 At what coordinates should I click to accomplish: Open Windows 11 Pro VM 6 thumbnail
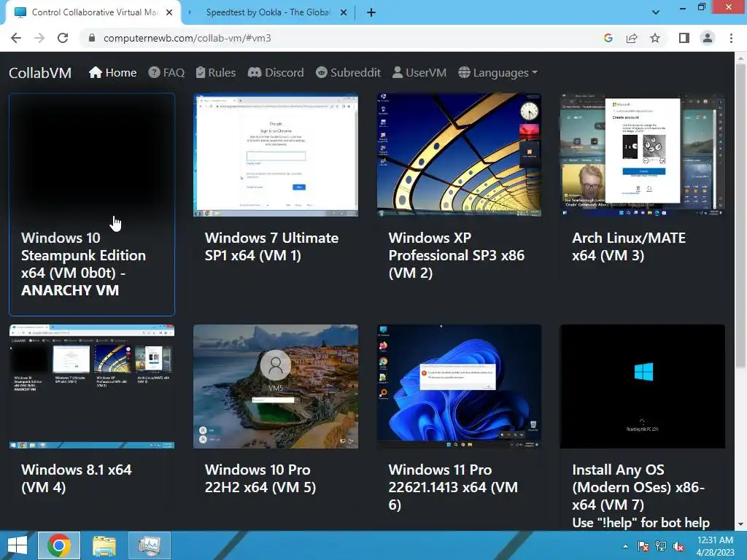tap(460, 386)
